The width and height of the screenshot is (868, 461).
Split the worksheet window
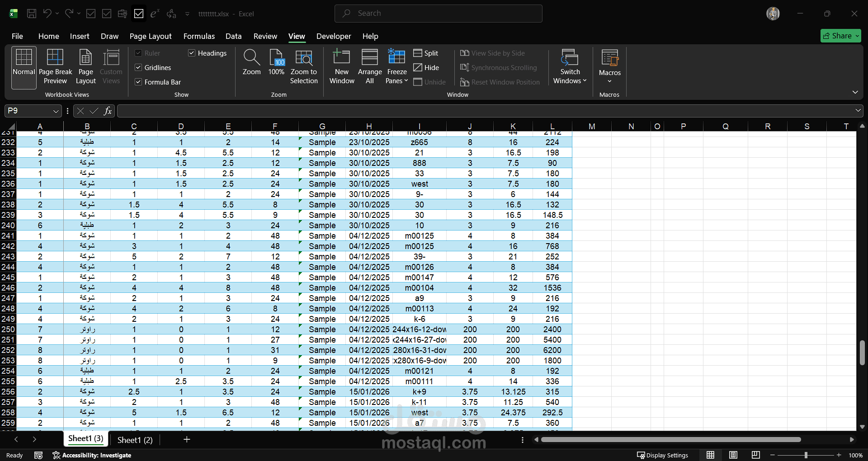point(426,53)
